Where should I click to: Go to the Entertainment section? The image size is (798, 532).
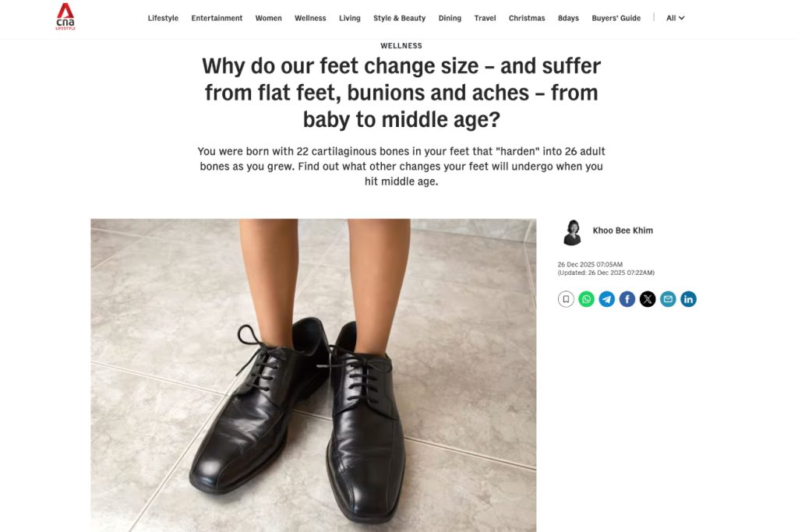point(217,18)
